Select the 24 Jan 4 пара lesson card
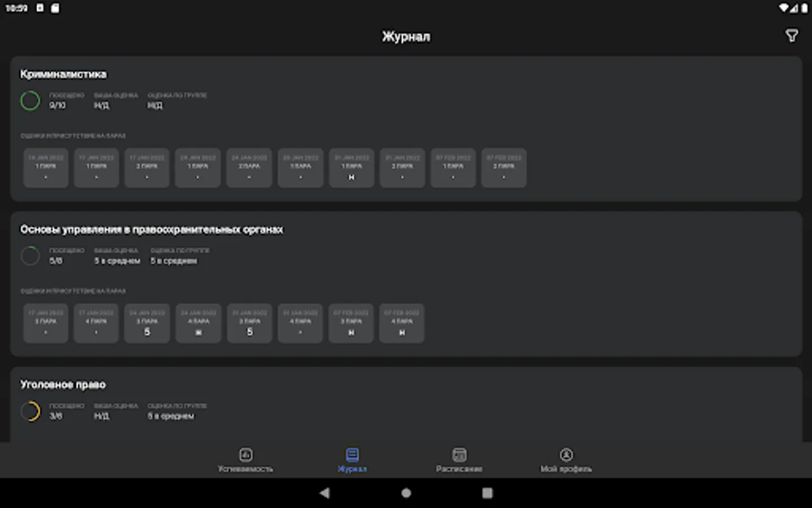 pos(198,323)
